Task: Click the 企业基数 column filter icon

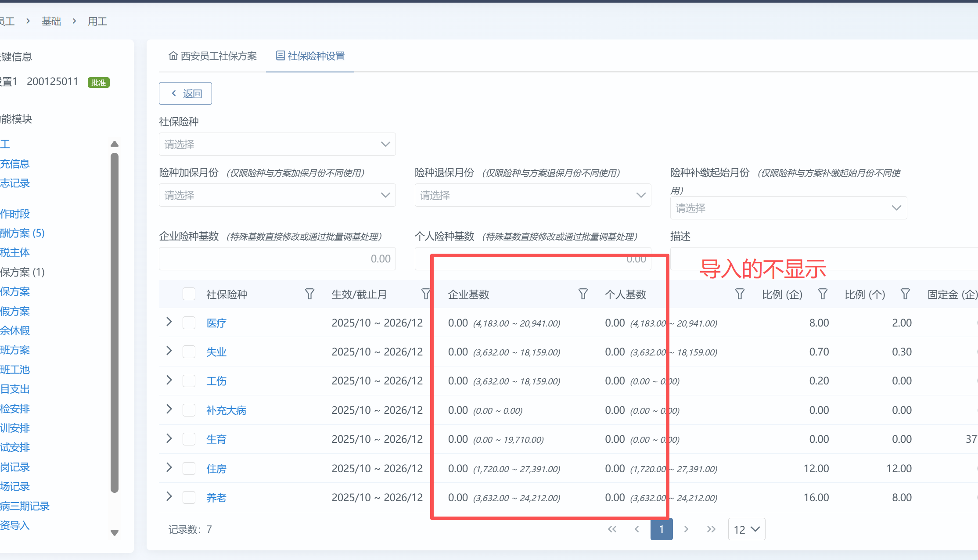Action: coord(583,294)
